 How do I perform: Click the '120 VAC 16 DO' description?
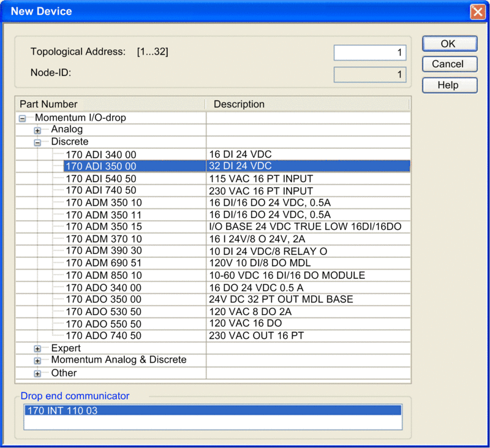tap(246, 323)
